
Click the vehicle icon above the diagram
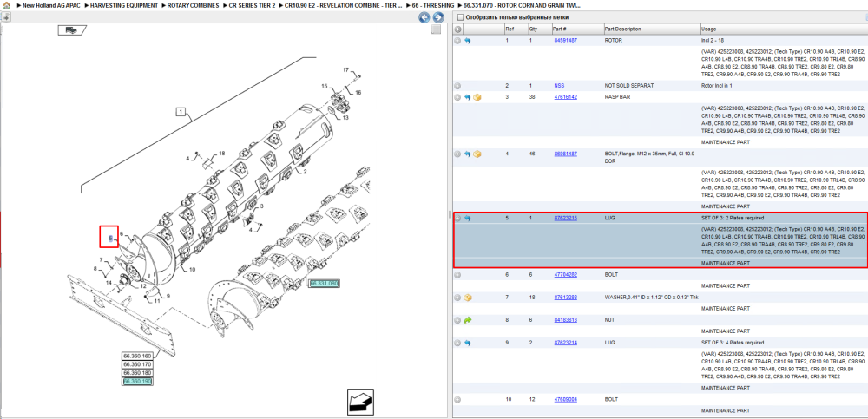pos(71,30)
